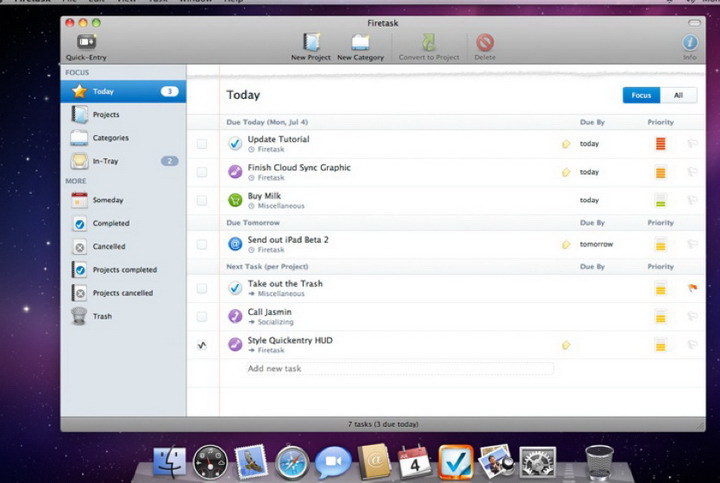Change priority of Finish Cloud Sync Graphic
This screenshot has width=720, height=483.
pyautogui.click(x=660, y=172)
